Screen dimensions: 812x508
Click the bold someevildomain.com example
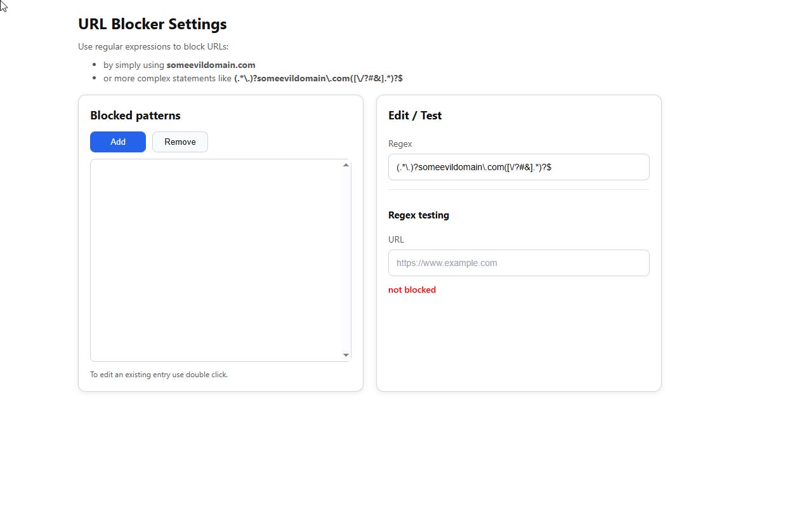[x=211, y=65]
